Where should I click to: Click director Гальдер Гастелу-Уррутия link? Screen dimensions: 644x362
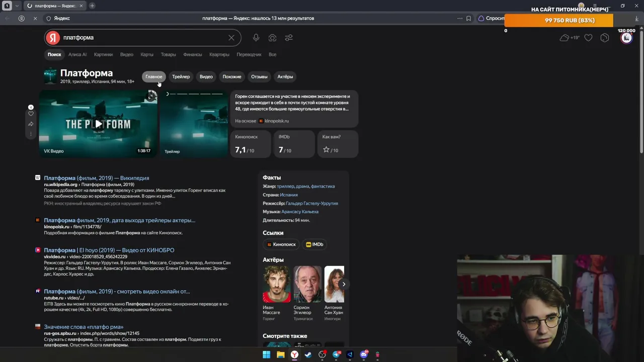[x=312, y=204]
